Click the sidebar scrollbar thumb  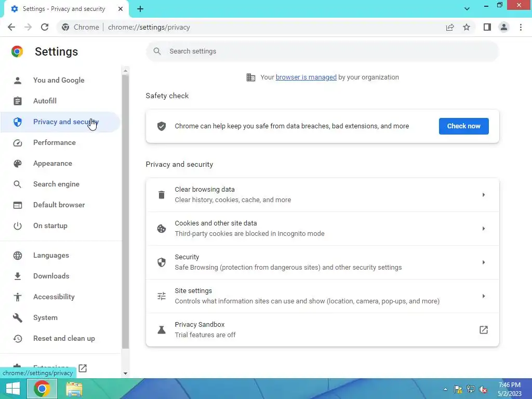125,211
